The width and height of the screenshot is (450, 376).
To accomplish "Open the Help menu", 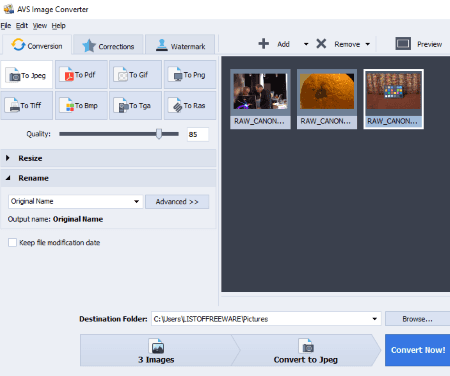I will click(x=58, y=26).
